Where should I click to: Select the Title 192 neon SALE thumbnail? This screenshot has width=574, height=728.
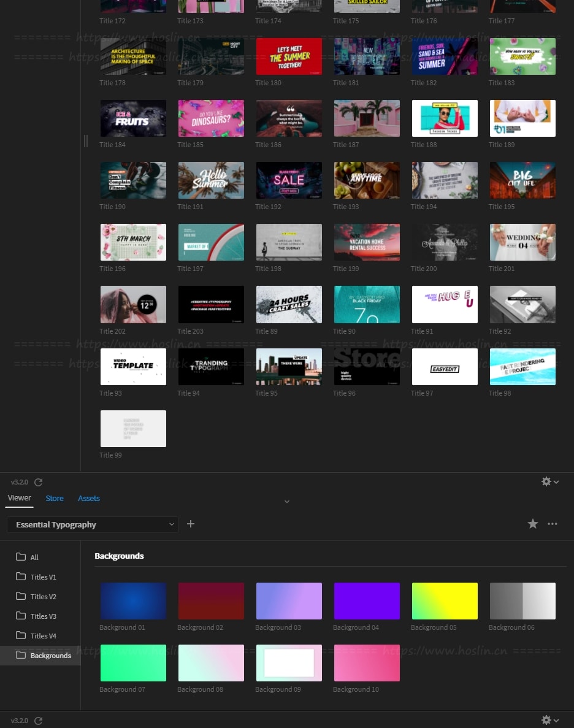(x=289, y=180)
